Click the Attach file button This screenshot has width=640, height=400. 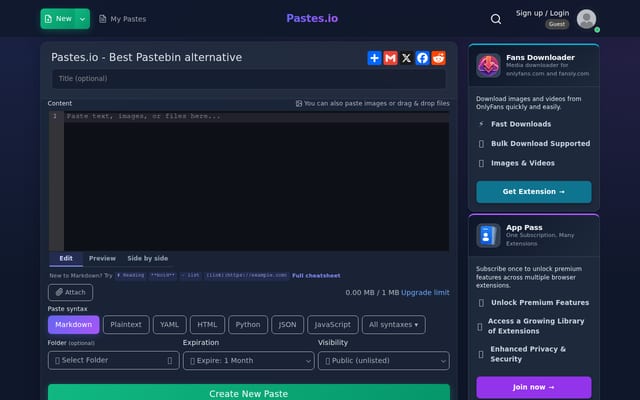70,292
